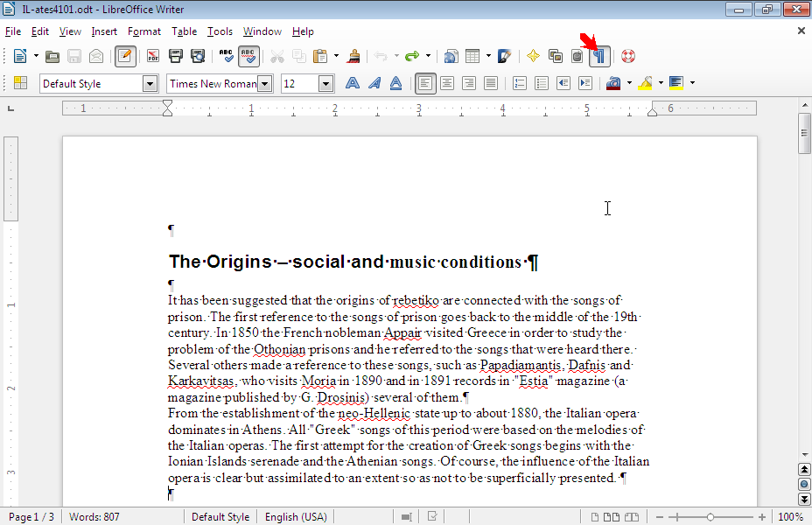Show Draw Functions toolbar
This screenshot has height=525, width=812.
(x=504, y=56)
